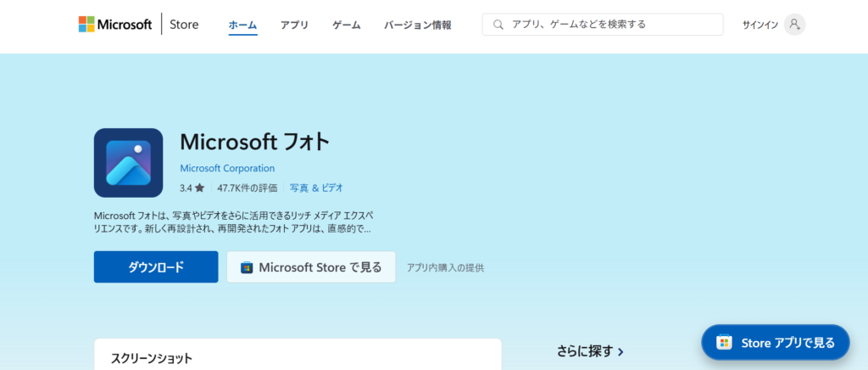This screenshot has width=868, height=370.
Task: Select the ホーム tab
Action: pyautogui.click(x=242, y=25)
